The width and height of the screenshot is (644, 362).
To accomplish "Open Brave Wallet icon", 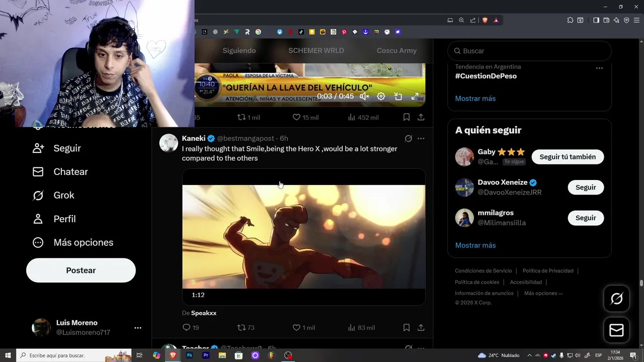I will tap(606, 20).
